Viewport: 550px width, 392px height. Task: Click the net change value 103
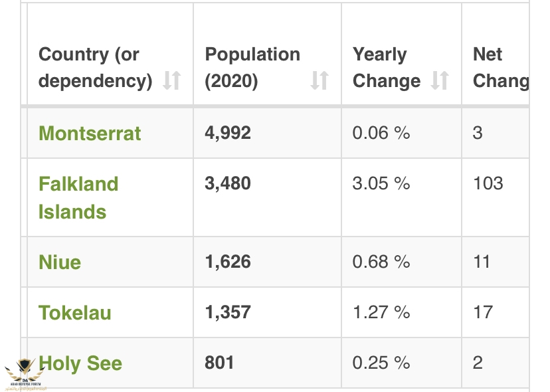[x=488, y=183]
